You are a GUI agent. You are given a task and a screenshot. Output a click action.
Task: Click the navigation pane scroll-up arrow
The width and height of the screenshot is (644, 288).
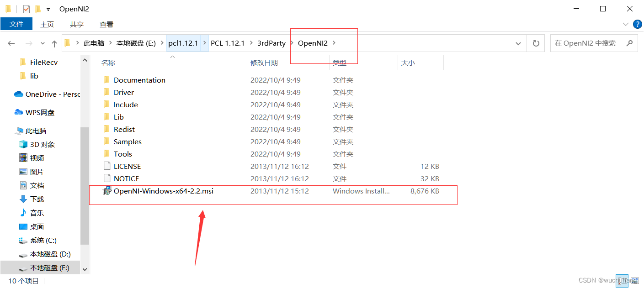coord(85,59)
